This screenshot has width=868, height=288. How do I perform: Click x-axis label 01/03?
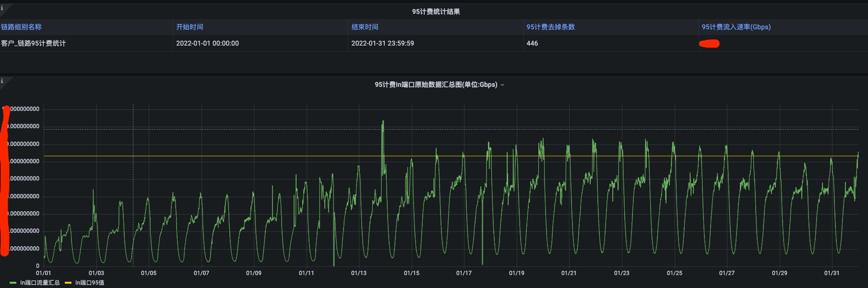point(96,273)
